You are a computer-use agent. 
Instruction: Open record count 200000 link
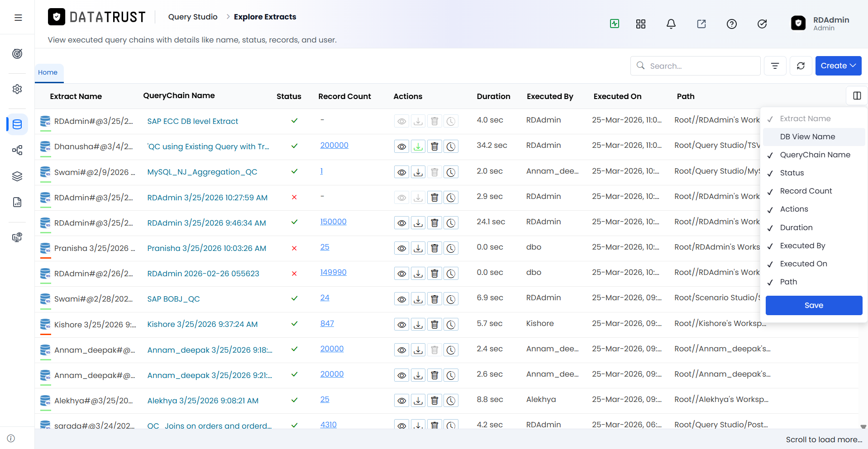(x=334, y=145)
